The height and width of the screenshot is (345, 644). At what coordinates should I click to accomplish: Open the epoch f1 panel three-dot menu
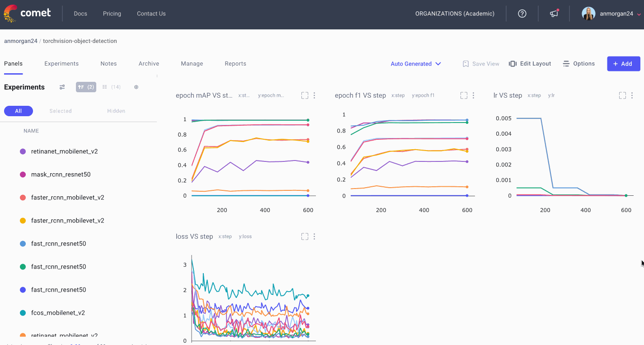(474, 95)
